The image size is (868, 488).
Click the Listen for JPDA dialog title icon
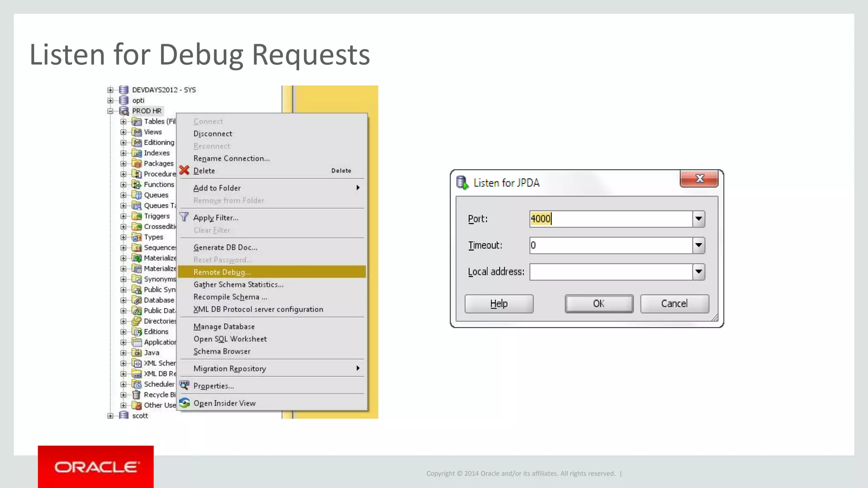(462, 183)
